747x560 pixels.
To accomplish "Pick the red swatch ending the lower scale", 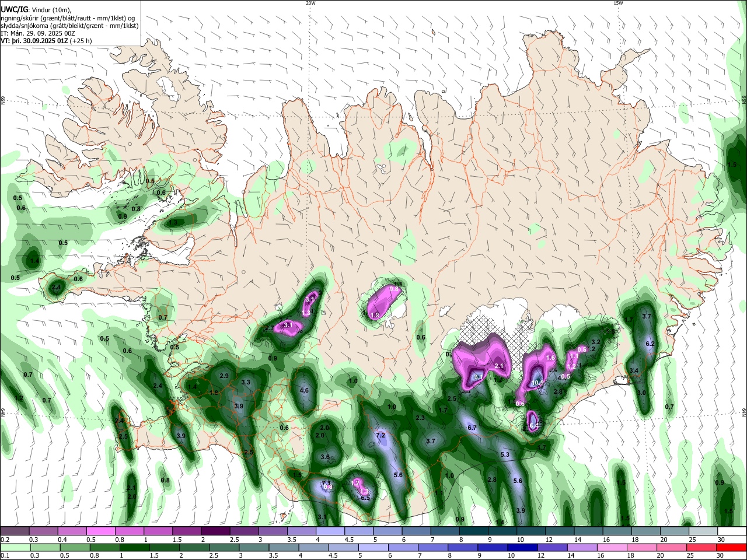I will click(731, 547).
